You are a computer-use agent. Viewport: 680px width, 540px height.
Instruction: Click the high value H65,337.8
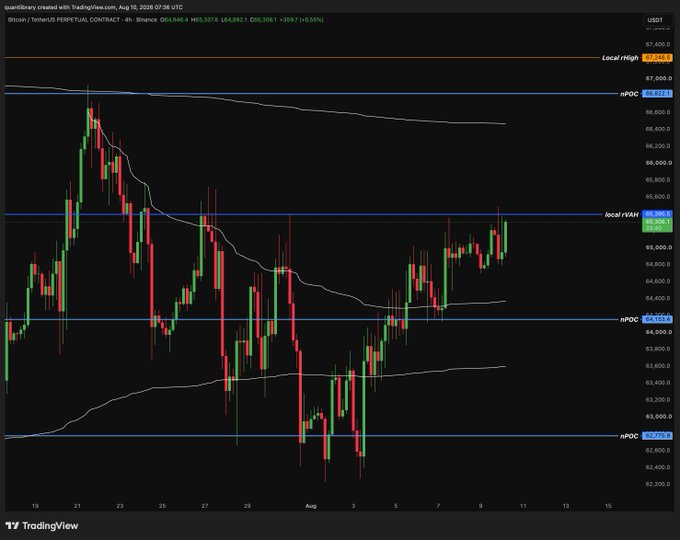[x=205, y=20]
